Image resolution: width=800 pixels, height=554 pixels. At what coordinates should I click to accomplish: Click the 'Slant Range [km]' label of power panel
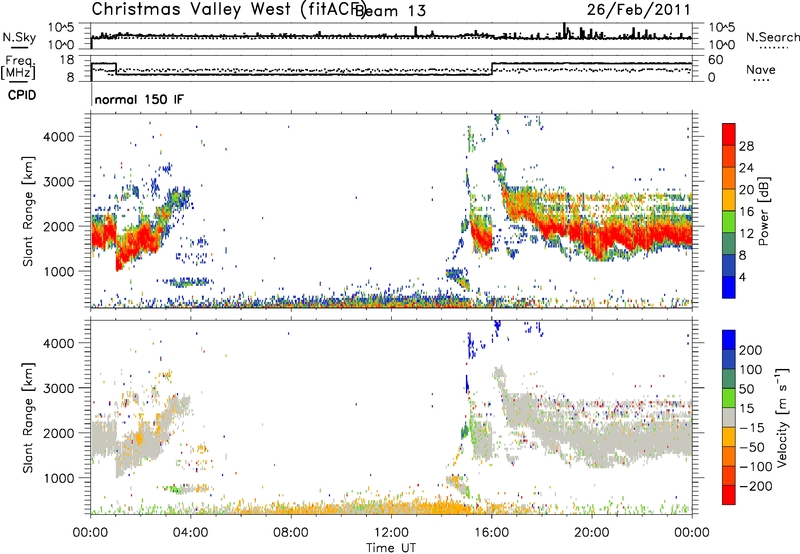[28, 211]
